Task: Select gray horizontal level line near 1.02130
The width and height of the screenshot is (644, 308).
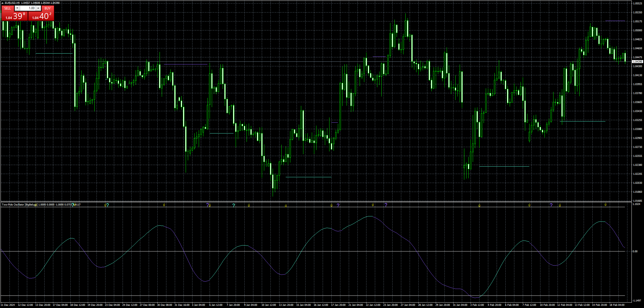Action: pyautogui.click(x=309, y=177)
